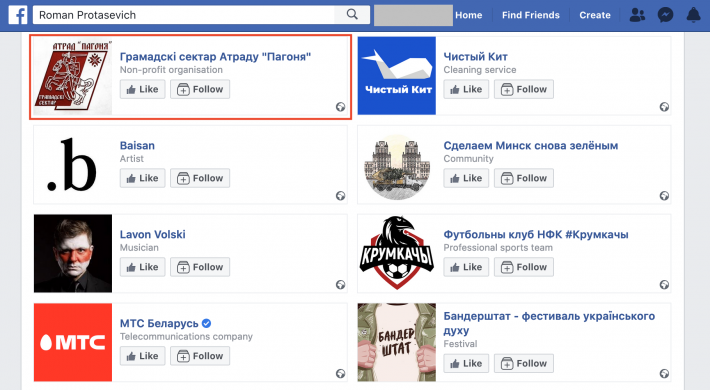Viewport: 710px width, 390px height.
Task: Like the МТС Беларусь page
Action: coord(142,356)
